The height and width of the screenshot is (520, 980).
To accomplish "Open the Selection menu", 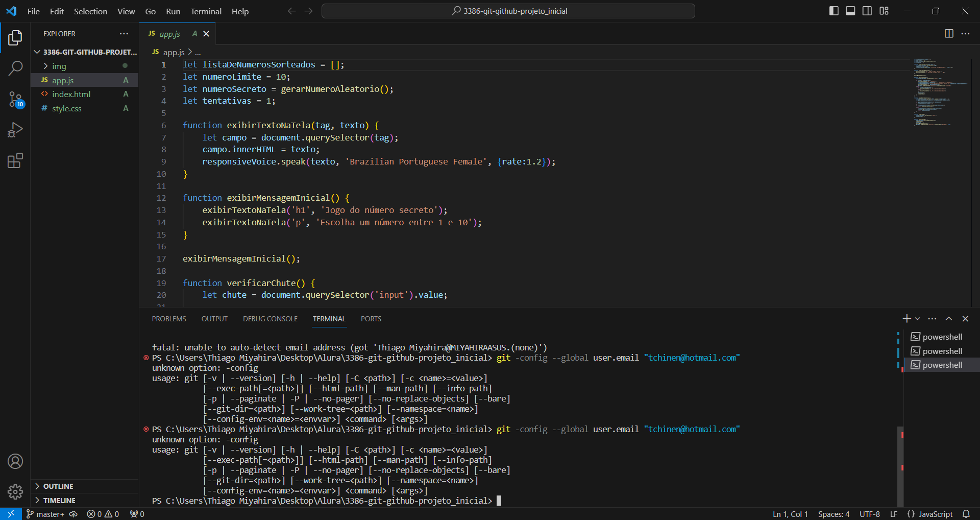I will (90, 11).
